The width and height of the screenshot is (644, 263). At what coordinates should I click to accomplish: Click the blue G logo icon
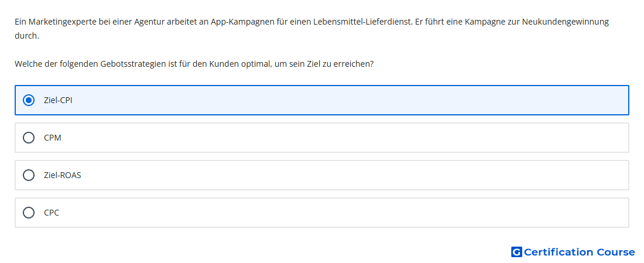(516, 252)
